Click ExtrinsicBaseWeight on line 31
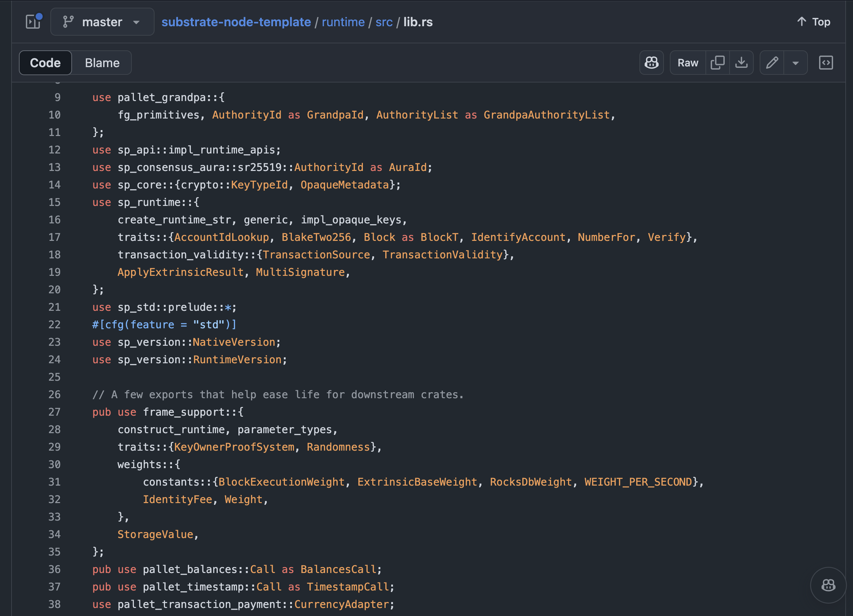The image size is (853, 616). [x=417, y=482]
